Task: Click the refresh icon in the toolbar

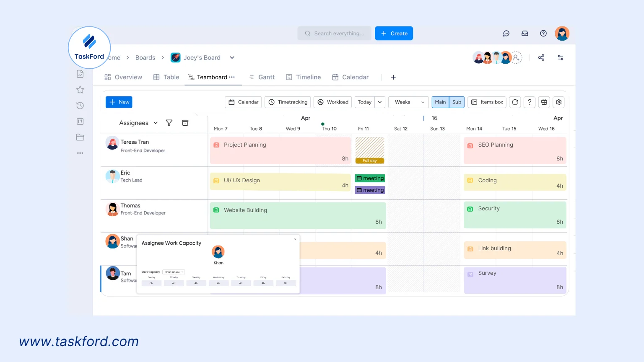Action: click(x=515, y=102)
